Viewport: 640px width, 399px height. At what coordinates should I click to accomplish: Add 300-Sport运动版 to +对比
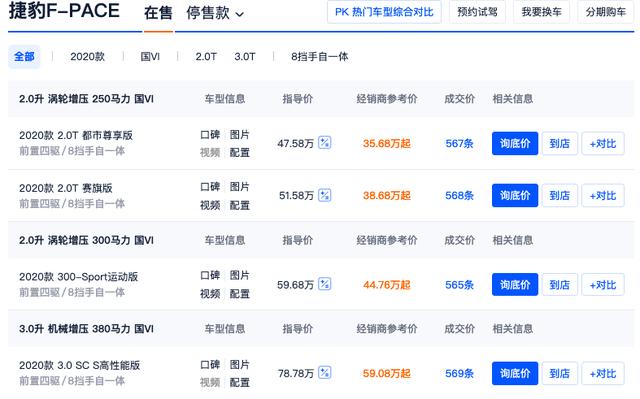pos(603,284)
